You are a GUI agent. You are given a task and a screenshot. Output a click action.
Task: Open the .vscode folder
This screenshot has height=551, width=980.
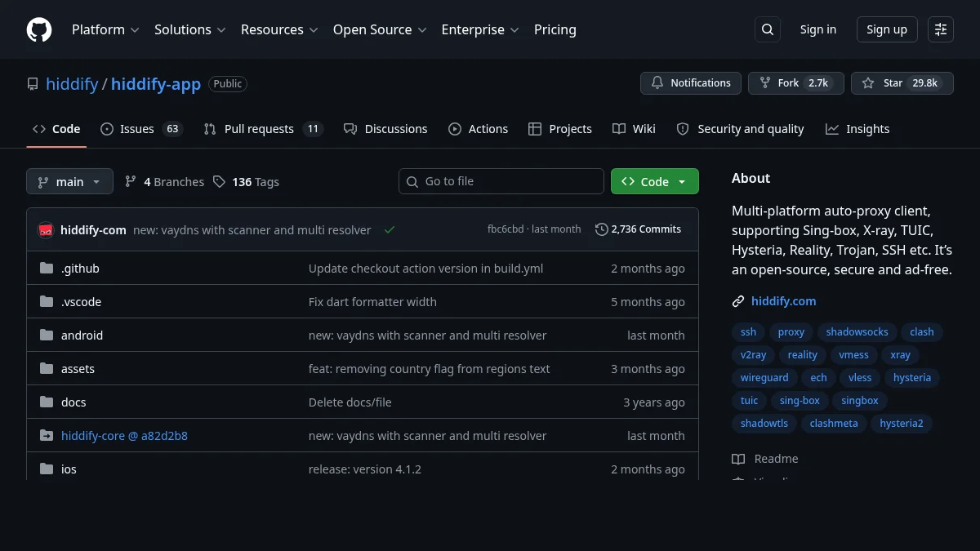[x=81, y=302]
